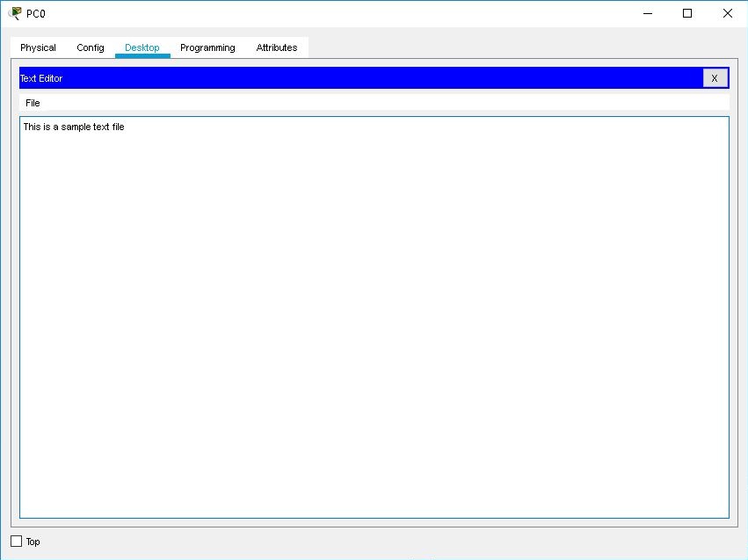Place cursor after the sample text line

point(127,127)
